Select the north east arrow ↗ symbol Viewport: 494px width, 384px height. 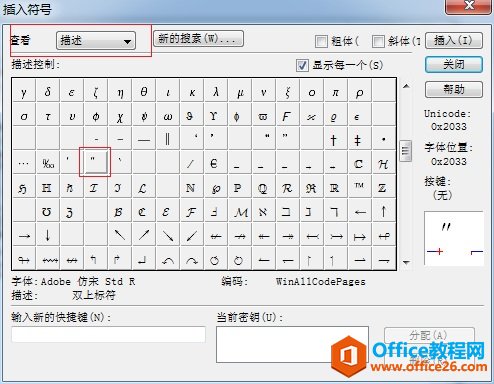[144, 235]
